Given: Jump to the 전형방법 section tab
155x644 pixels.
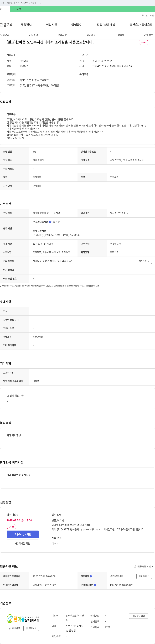Looking at the screenshot, I should click(x=120, y=35).
